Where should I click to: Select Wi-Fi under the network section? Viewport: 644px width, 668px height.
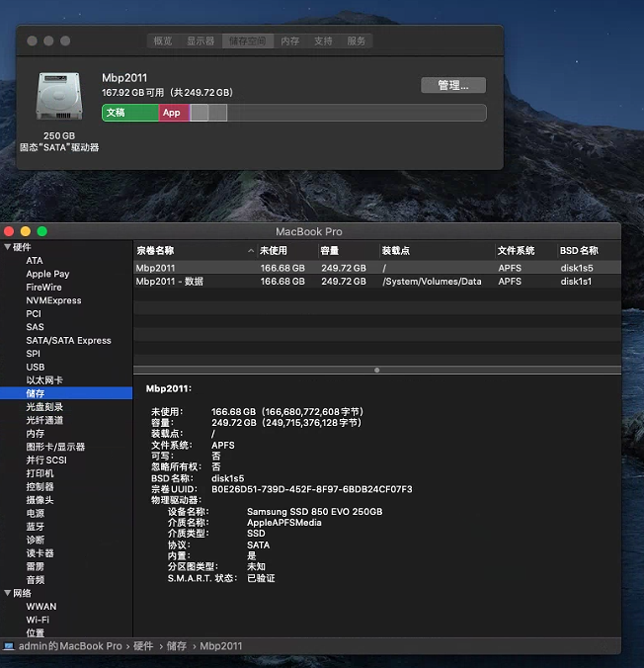point(38,620)
